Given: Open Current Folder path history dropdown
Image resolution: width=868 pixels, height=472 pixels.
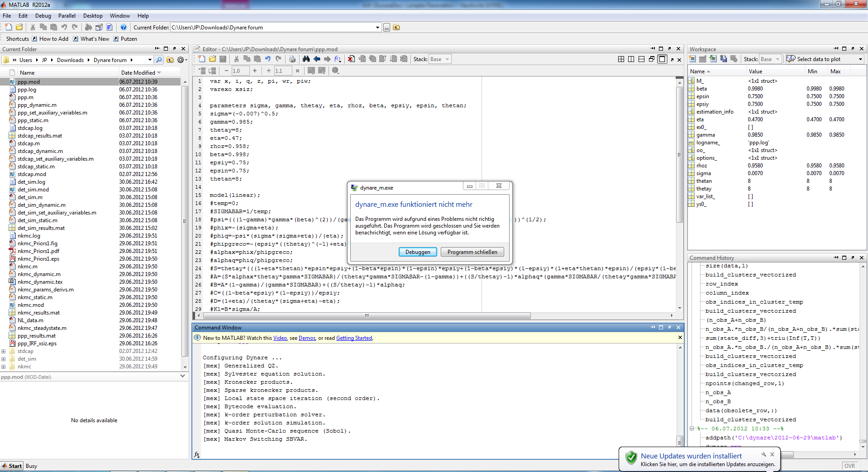Looking at the screenshot, I should coord(377,28).
